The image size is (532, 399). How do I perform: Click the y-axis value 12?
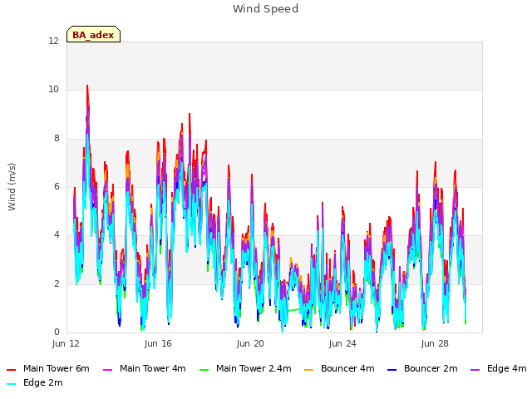tap(53, 42)
